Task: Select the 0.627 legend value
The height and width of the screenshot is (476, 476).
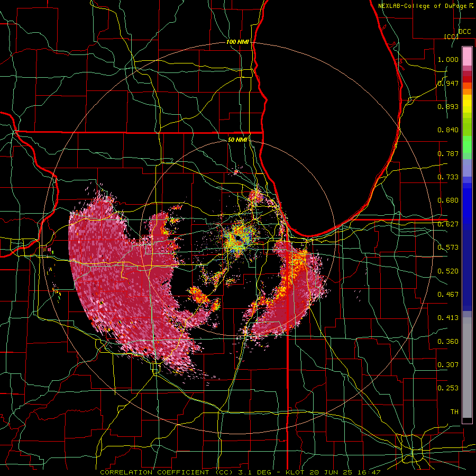Action: (x=448, y=224)
